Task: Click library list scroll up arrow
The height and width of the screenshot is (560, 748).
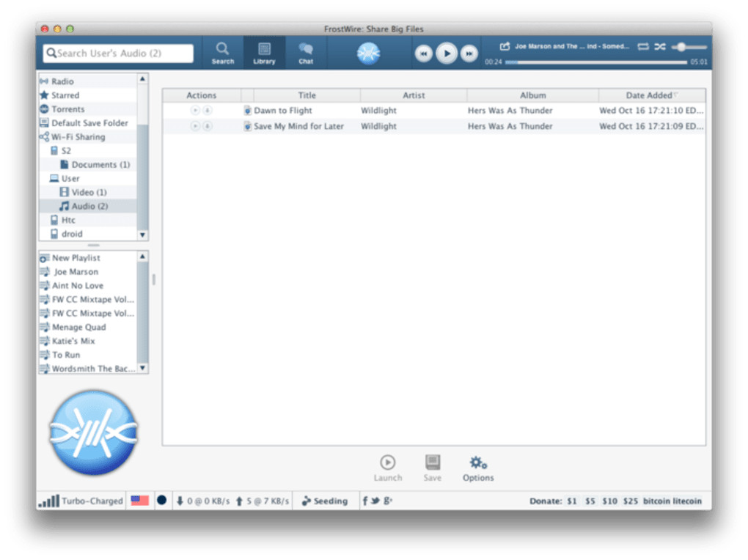Action: pos(143,78)
